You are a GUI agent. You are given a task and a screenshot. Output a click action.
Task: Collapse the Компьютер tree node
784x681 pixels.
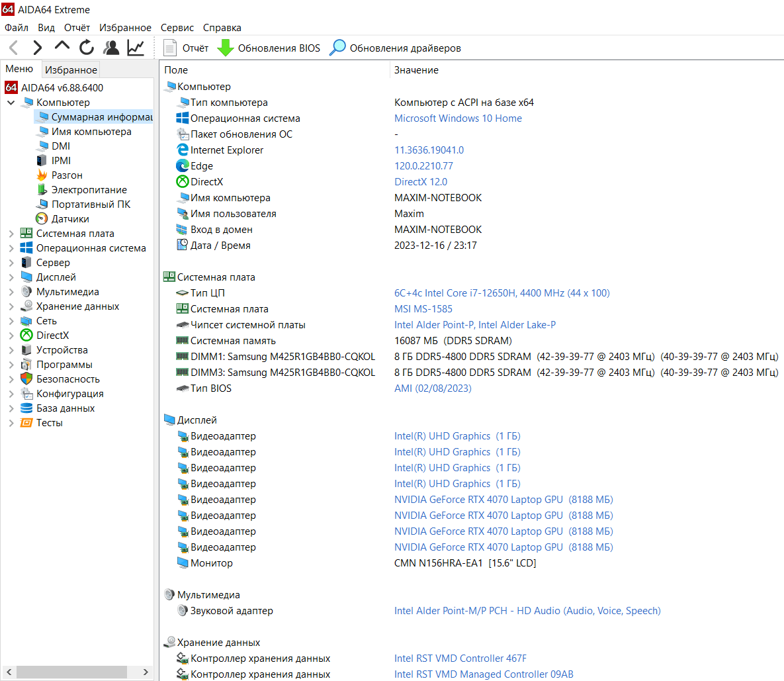pyautogui.click(x=11, y=103)
